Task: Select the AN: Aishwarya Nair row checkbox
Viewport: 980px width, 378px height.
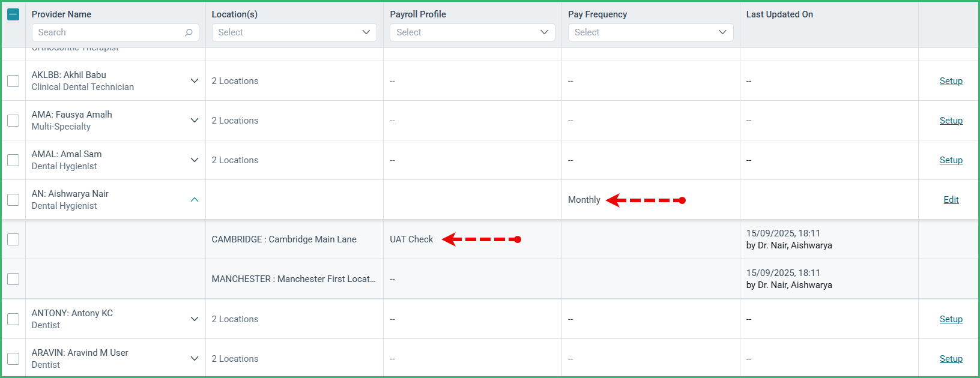Action: [13, 200]
